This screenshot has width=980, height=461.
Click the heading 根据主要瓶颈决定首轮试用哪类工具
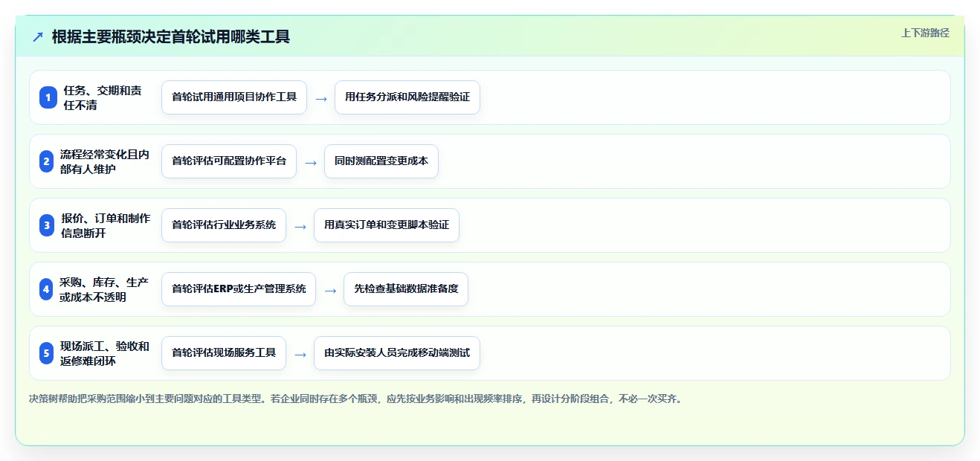pyautogui.click(x=171, y=36)
